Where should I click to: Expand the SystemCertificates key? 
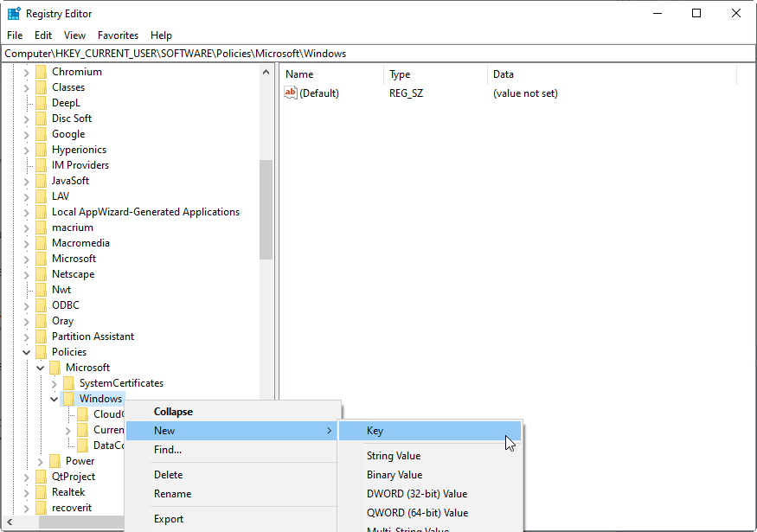coord(54,384)
